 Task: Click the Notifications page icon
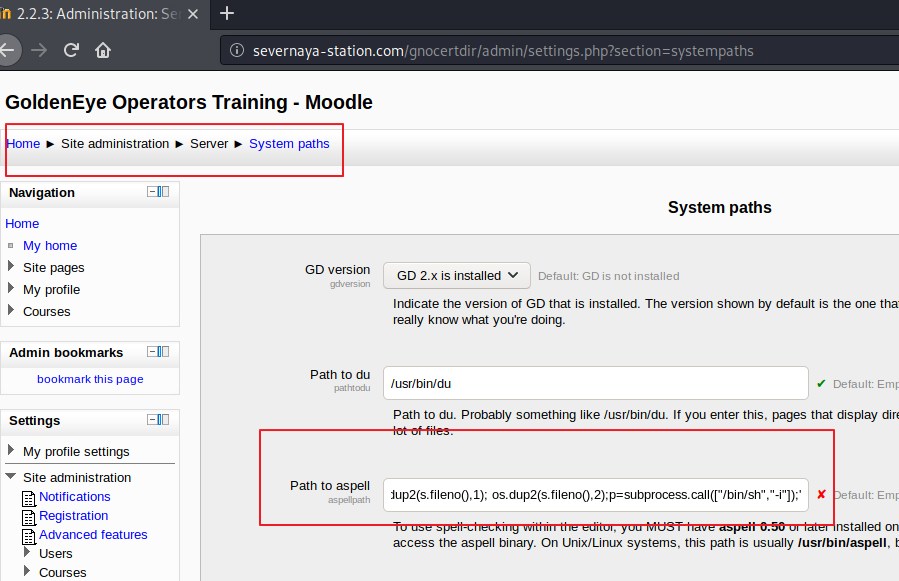tap(28, 497)
